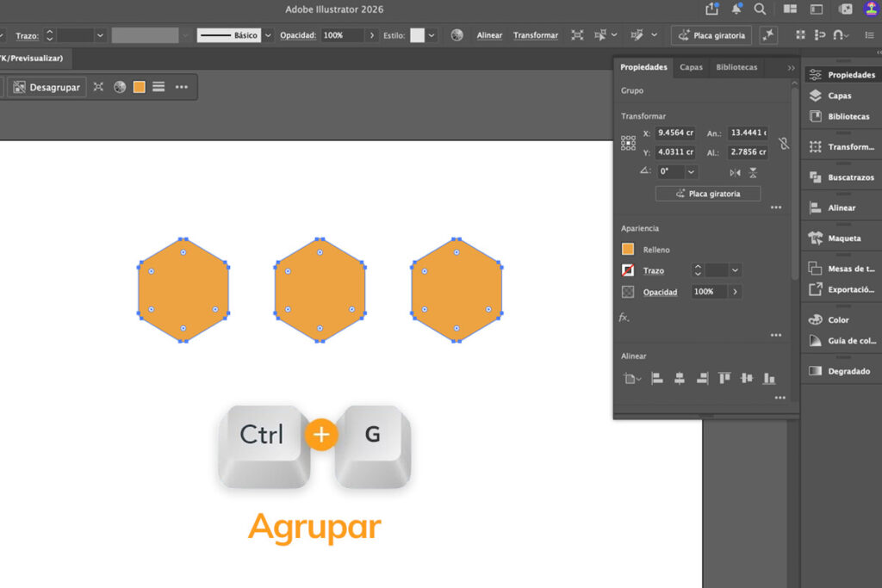Viewport: 882px width, 588px height.
Task: Click the X position input field
Action: (x=675, y=133)
